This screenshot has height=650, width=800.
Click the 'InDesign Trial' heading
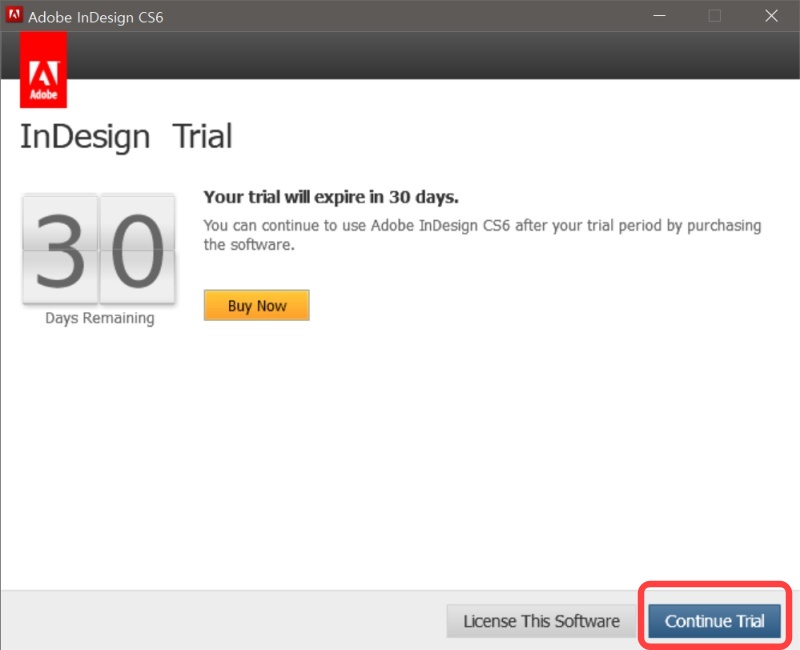point(126,137)
